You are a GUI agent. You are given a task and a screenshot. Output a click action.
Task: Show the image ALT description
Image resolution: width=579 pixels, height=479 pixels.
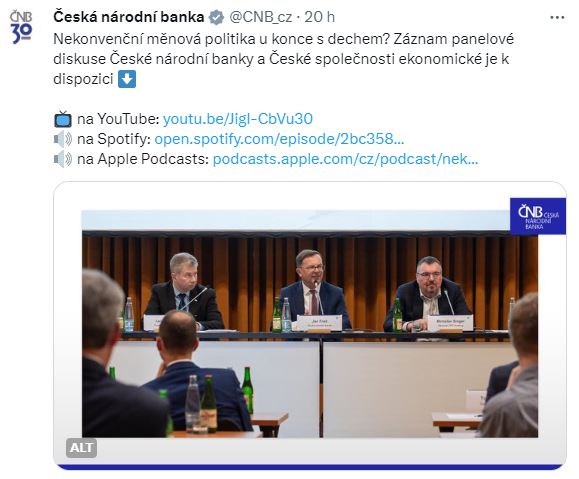tap(81, 448)
